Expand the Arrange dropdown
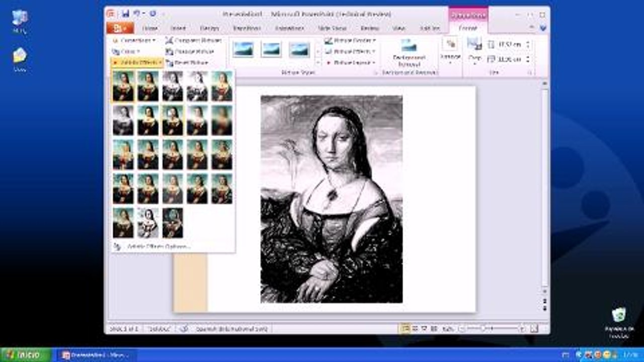 [450, 51]
